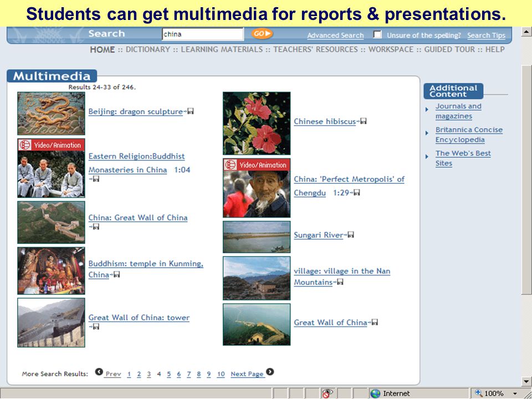Screen dimensions: 532x399
Task: Open LEARNING MATERIALS in the navigation bar
Action: [x=222, y=49]
